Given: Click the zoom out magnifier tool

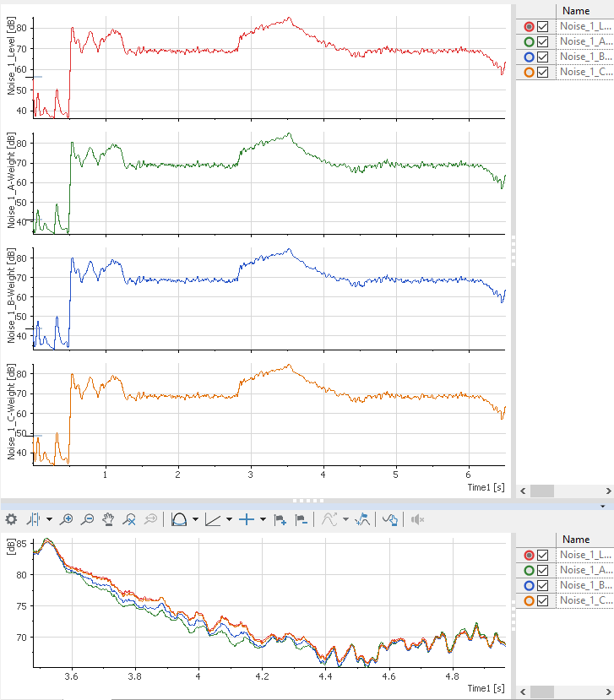Looking at the screenshot, I should click(87, 519).
